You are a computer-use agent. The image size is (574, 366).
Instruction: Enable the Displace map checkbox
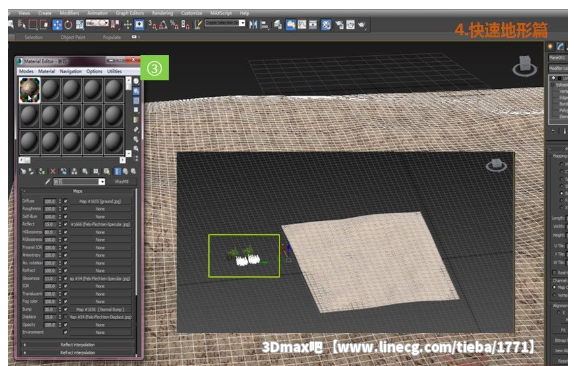click(x=66, y=317)
